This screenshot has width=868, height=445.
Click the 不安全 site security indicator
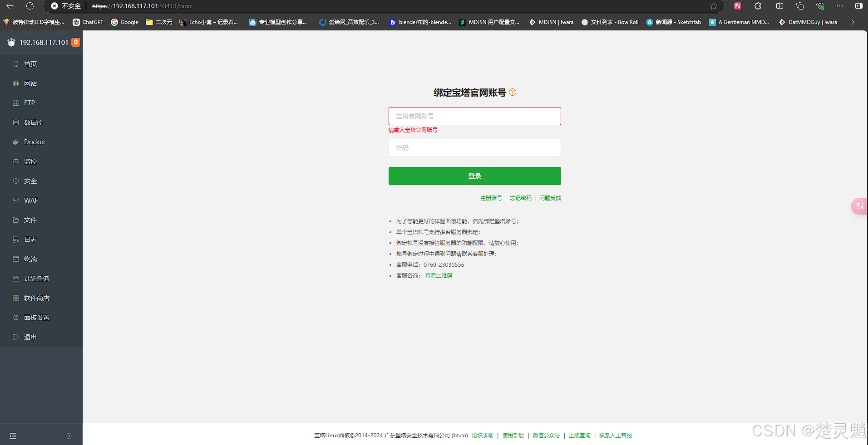coord(66,6)
